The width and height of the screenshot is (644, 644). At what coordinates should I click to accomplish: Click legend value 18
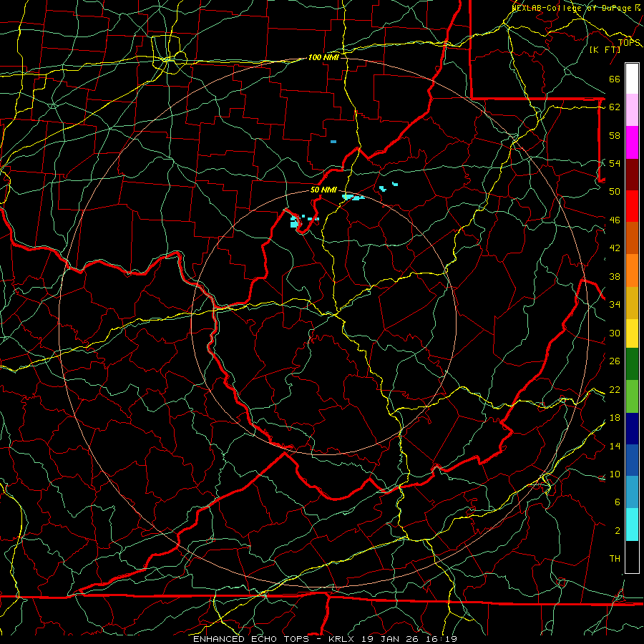click(615, 418)
